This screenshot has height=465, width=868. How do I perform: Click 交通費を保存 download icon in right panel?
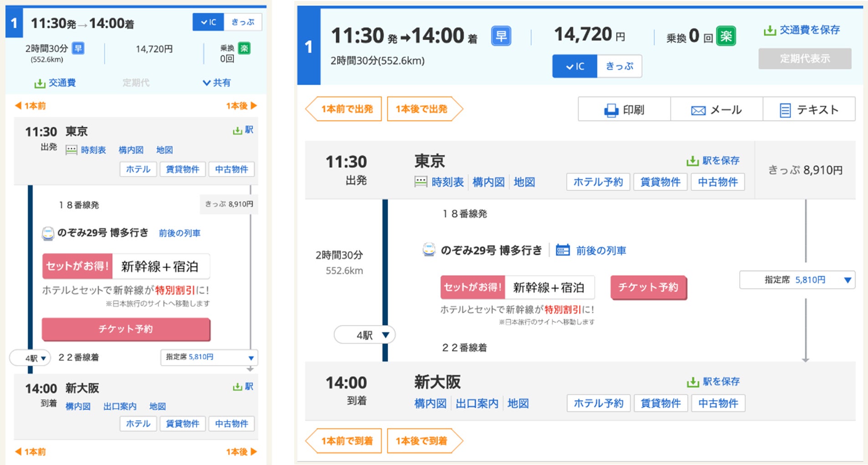point(770,31)
